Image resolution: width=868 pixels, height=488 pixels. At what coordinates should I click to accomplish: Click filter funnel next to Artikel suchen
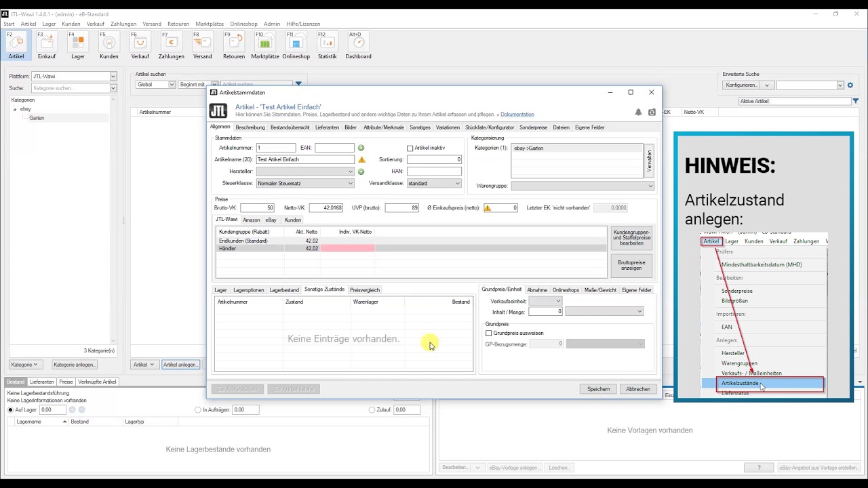coord(298,84)
